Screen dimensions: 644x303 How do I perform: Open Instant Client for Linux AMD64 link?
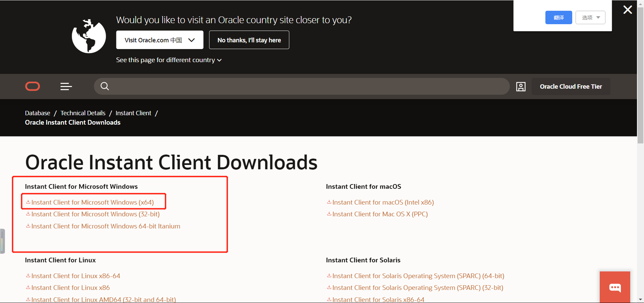pos(104,299)
